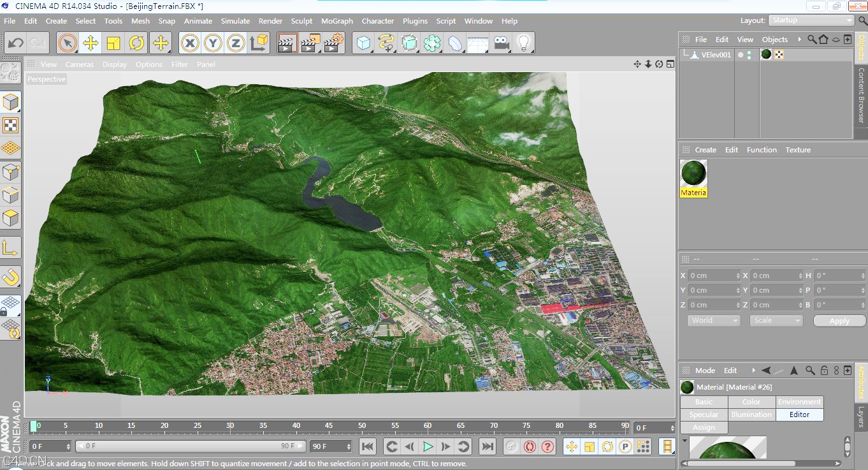868x470 pixels.
Task: Switch to the Editor tab in material attributes
Action: (x=799, y=415)
